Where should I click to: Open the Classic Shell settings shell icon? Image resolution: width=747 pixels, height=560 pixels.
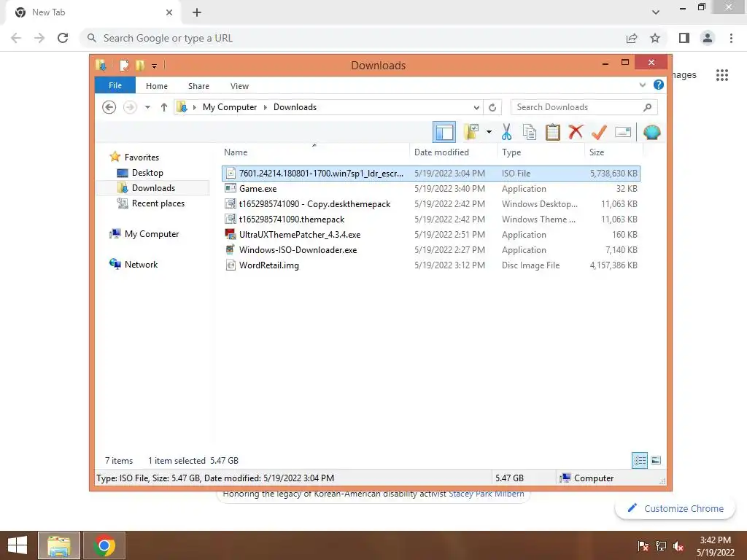point(651,132)
